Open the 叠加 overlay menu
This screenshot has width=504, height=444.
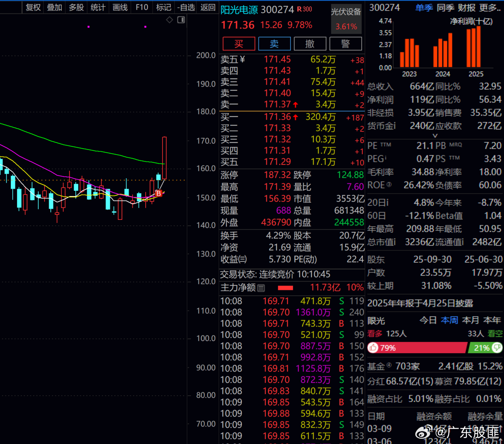55,7
